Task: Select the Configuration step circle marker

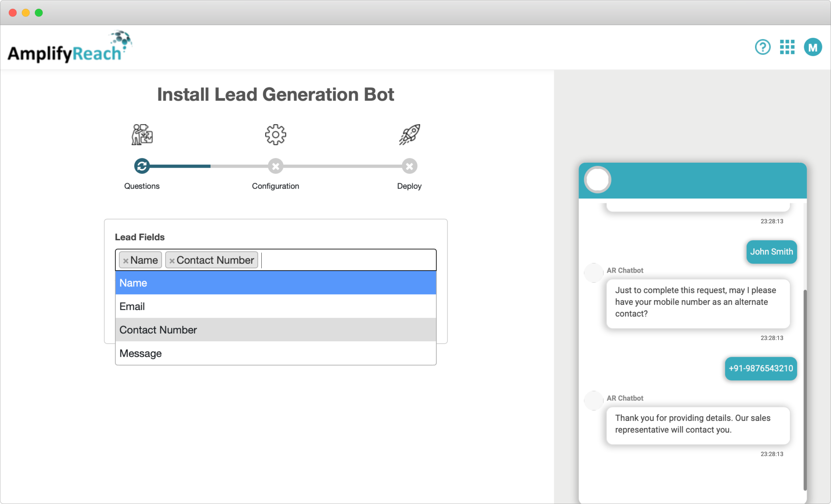Action: tap(276, 166)
